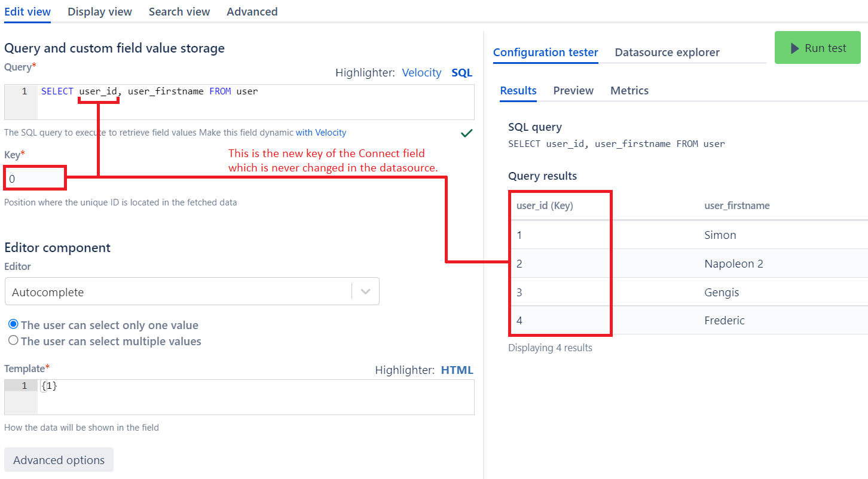Expand the Advanced options section
Screen dimensions: 868x479
(59, 460)
